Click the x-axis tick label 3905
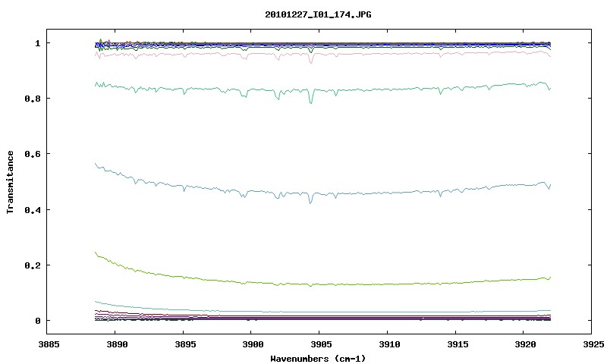Viewport: 607px width, 364px height. [321, 344]
